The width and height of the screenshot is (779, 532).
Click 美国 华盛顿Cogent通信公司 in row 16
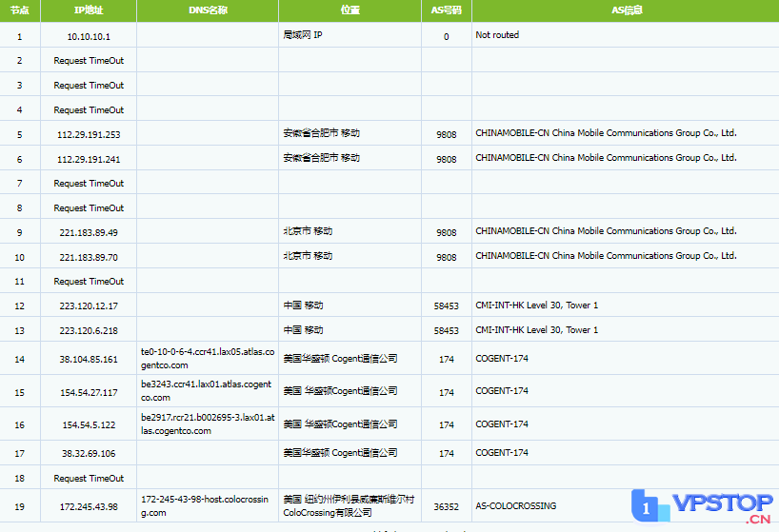tap(340, 424)
